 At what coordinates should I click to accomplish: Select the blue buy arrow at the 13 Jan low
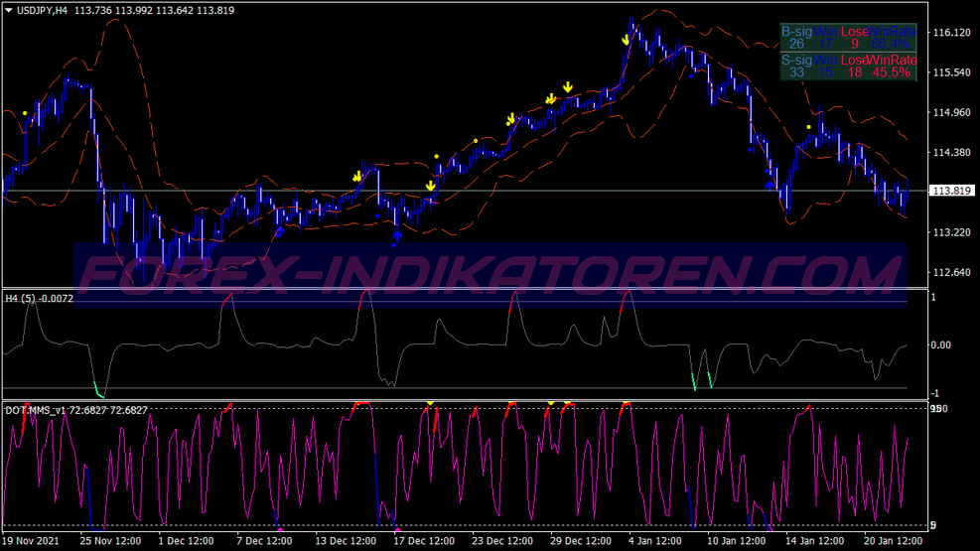(770, 187)
